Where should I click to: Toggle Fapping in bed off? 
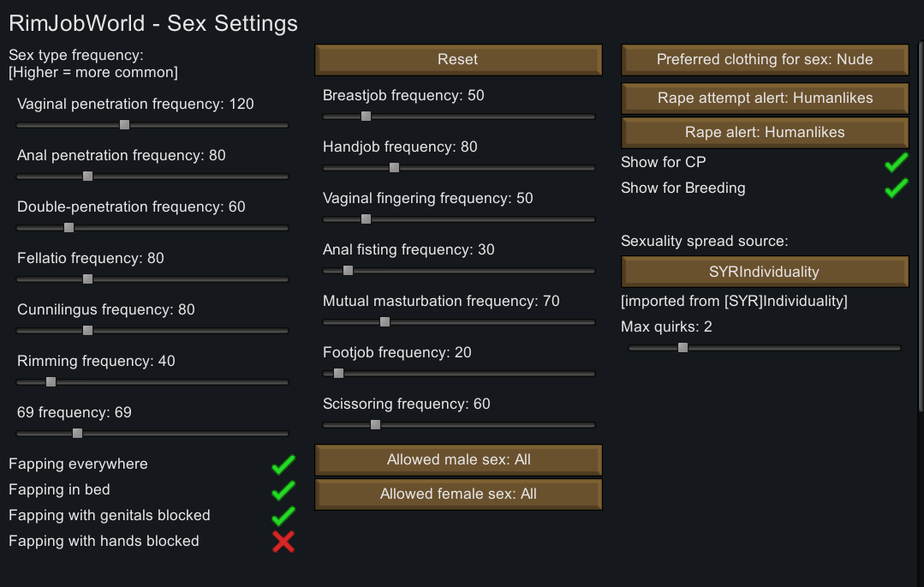283,489
